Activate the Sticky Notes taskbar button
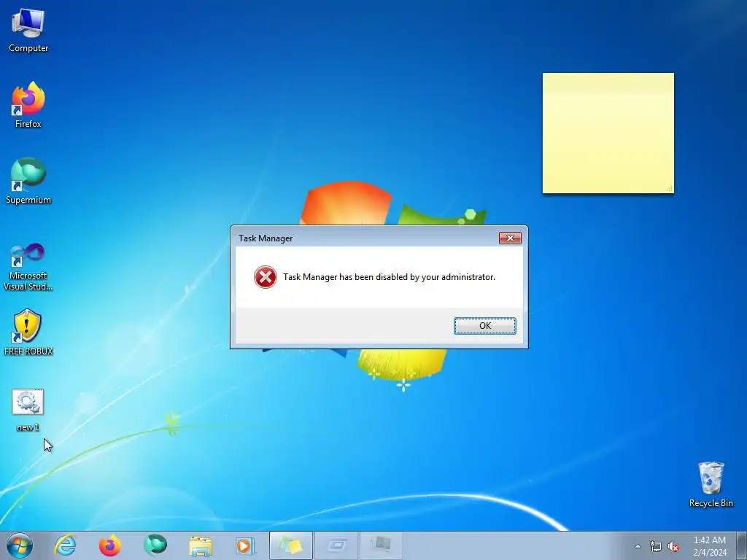 coord(290,545)
